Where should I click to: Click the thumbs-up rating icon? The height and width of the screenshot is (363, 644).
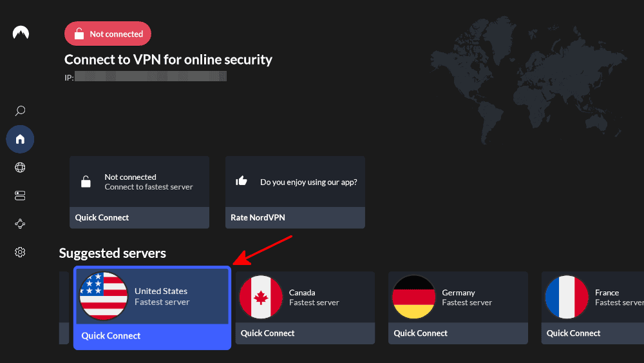(x=241, y=181)
